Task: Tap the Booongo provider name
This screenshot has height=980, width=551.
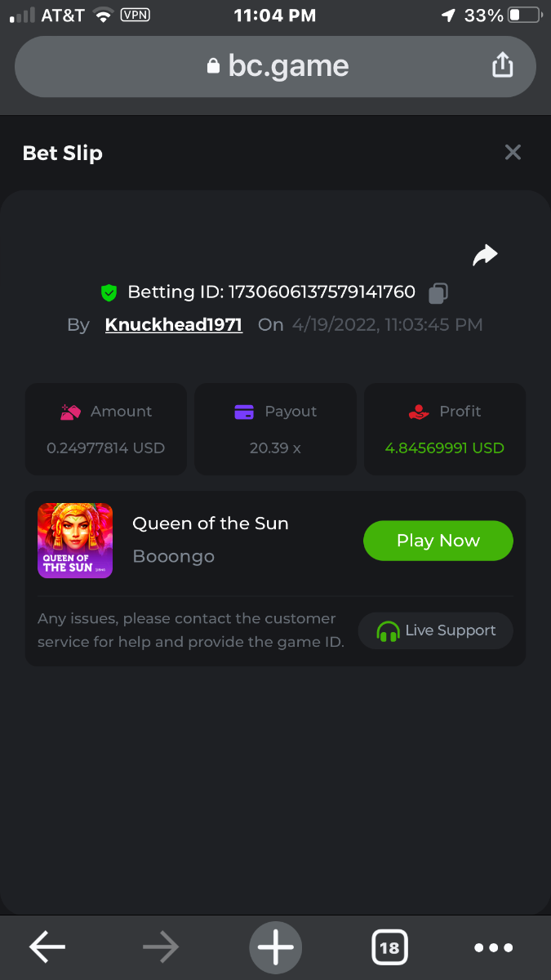Action: [x=174, y=557]
